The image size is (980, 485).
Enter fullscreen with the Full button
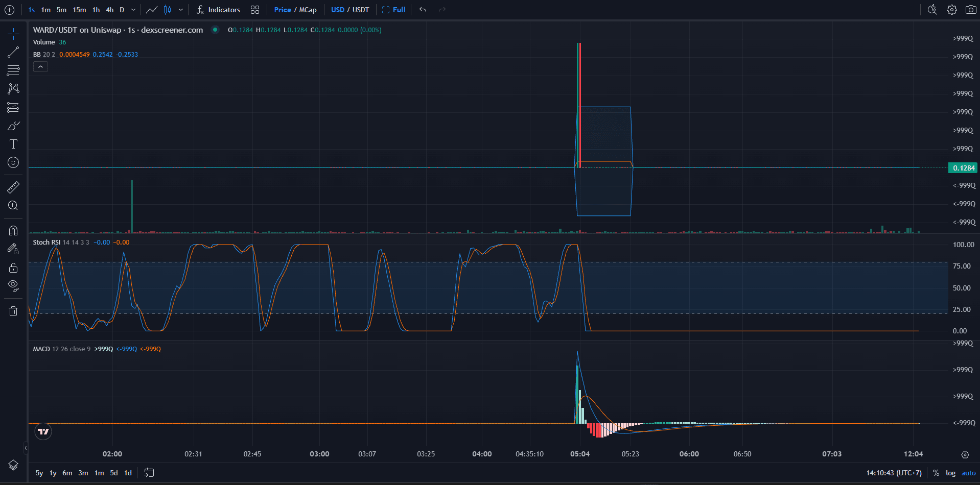tap(393, 9)
